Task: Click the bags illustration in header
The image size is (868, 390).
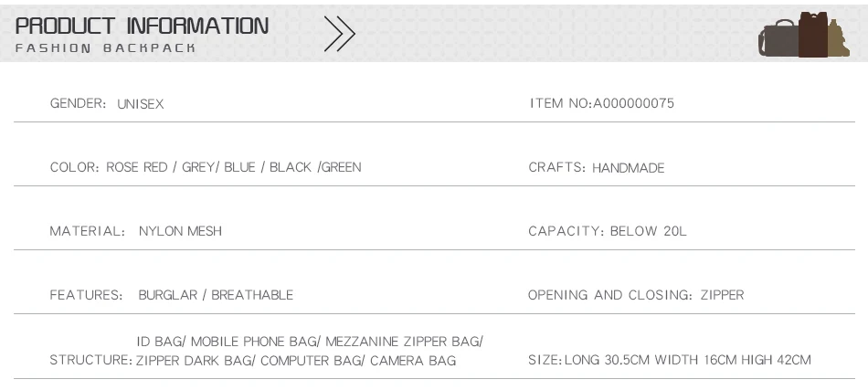Action: 804,35
